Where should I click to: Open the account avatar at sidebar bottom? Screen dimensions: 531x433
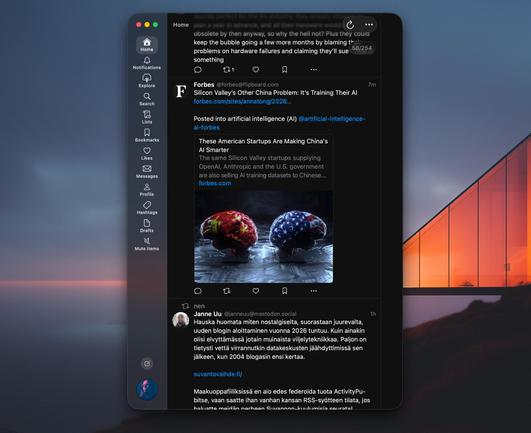coord(147,389)
